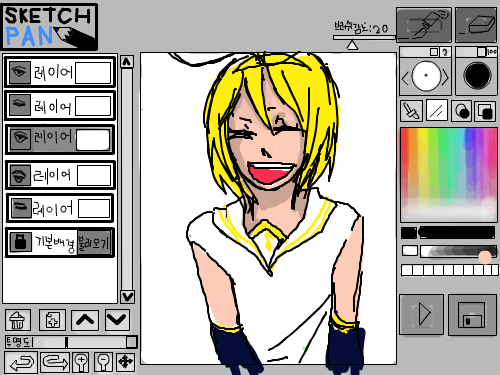Add a new layer
The width and height of the screenshot is (500, 375).
pyautogui.click(x=52, y=320)
